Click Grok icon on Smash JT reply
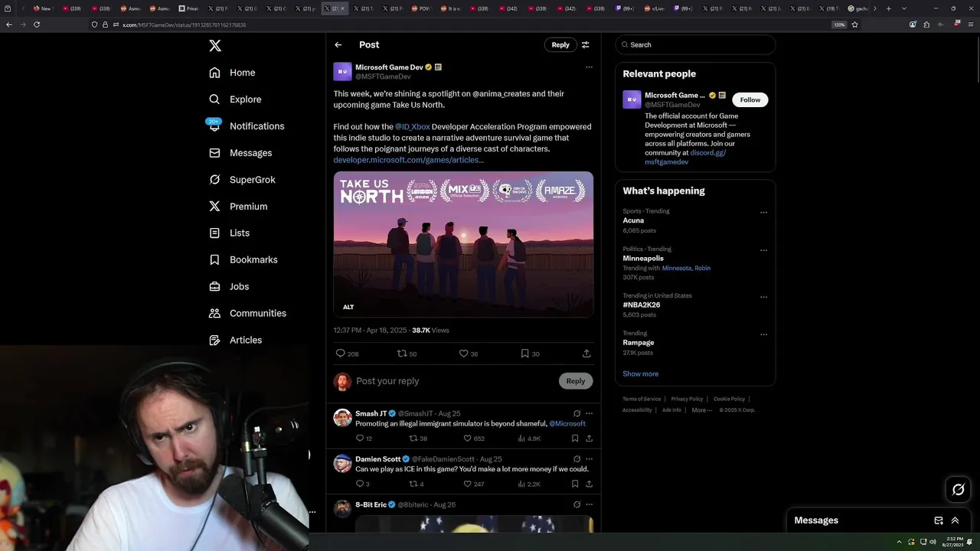Screen dimensions: 980x551 [x=577, y=413]
